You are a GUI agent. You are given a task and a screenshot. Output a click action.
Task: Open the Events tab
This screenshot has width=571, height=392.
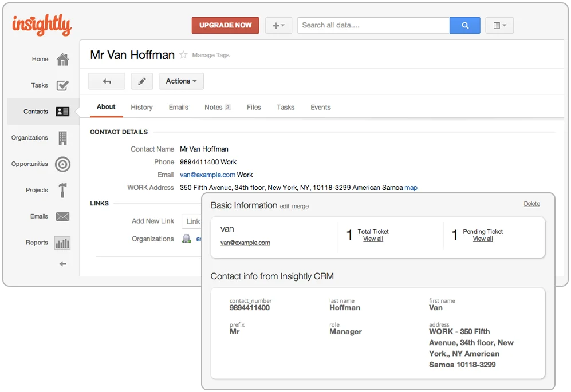click(x=321, y=108)
